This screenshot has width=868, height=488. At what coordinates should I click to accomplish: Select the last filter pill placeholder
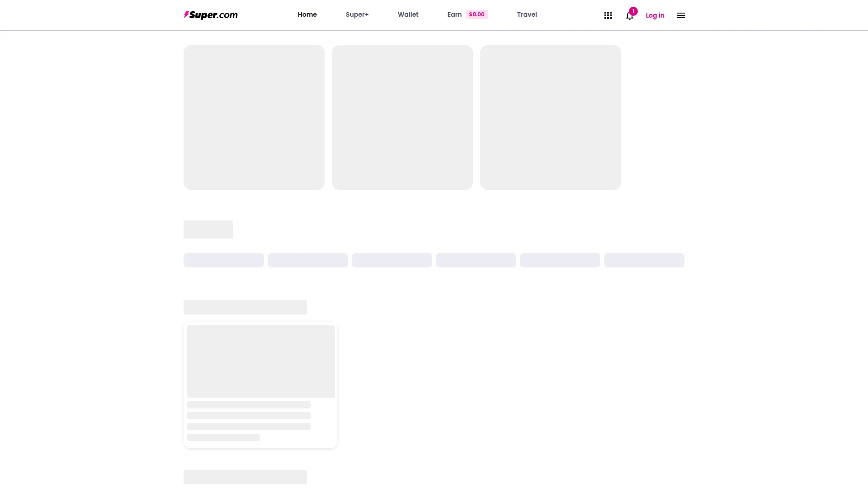[644, 260]
